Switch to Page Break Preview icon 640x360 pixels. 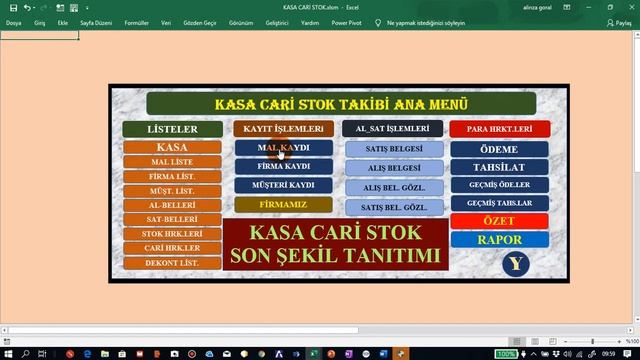point(553,341)
